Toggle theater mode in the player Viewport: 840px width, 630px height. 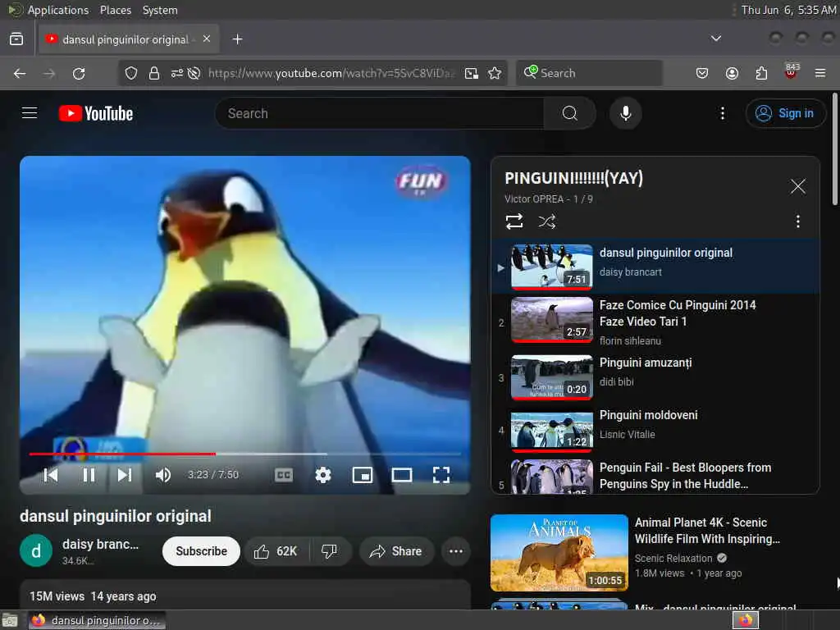click(402, 475)
